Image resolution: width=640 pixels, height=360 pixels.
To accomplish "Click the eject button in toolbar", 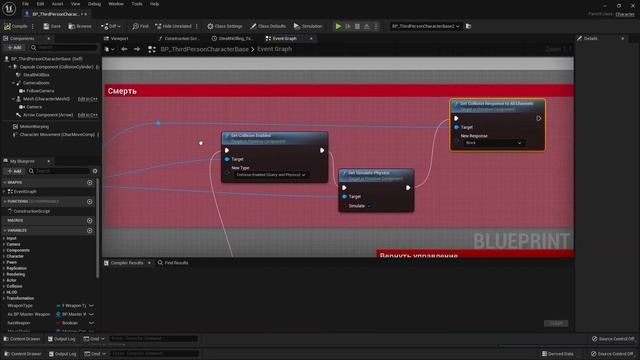I will point(367,26).
